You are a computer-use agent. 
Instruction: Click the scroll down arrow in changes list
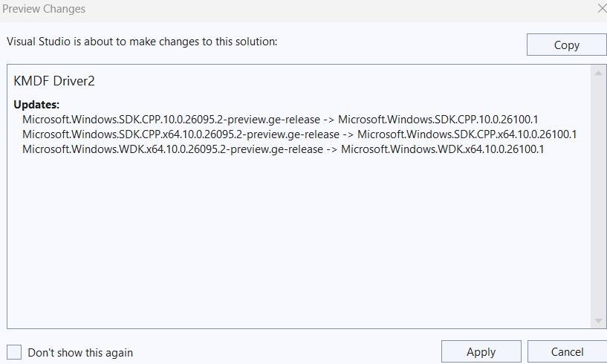599,320
